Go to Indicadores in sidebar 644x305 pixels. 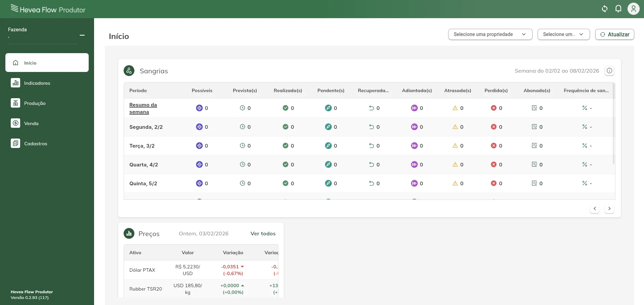pyautogui.click(x=37, y=83)
